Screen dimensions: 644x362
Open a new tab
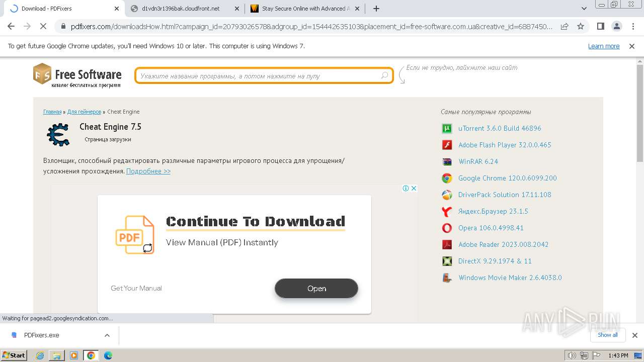coord(376,9)
